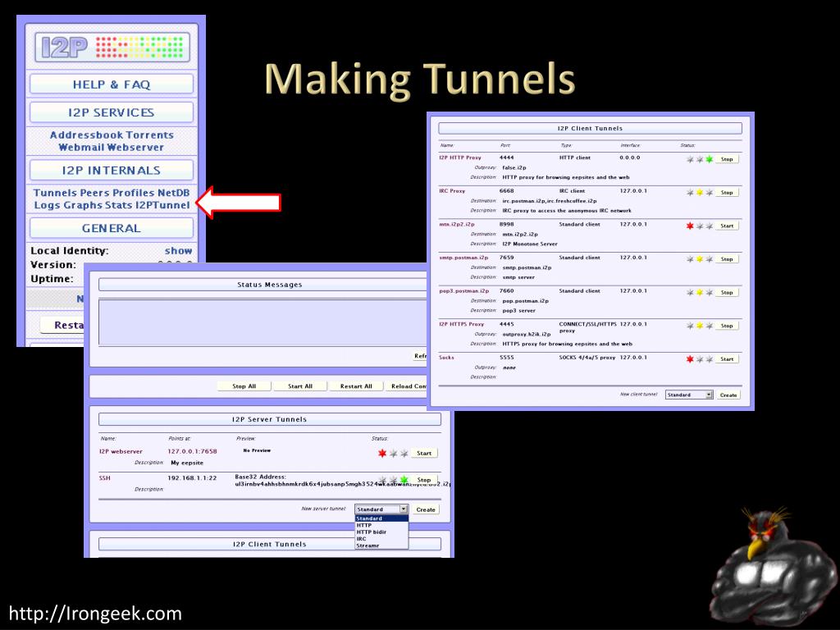Start the I2P webserver server tunnel
The width and height of the screenshot is (840, 630).
(424, 453)
